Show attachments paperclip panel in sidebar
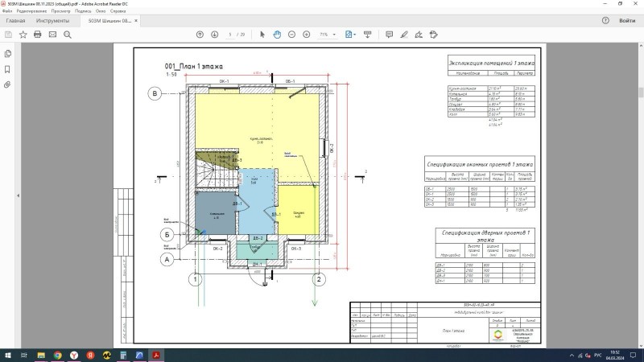Viewport: 644px width, 362px height. pos(7,84)
